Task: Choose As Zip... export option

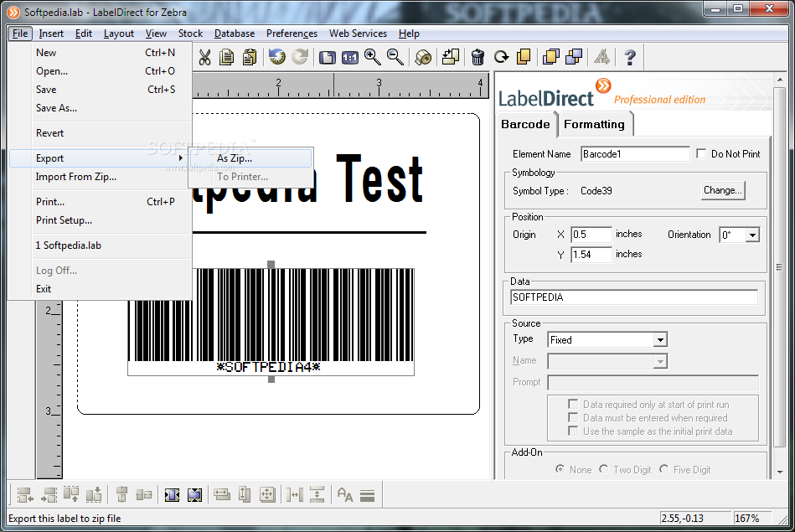Action: point(251,158)
